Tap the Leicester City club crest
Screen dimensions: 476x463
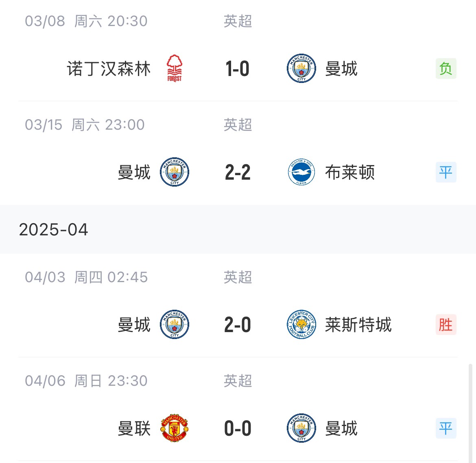click(x=301, y=324)
